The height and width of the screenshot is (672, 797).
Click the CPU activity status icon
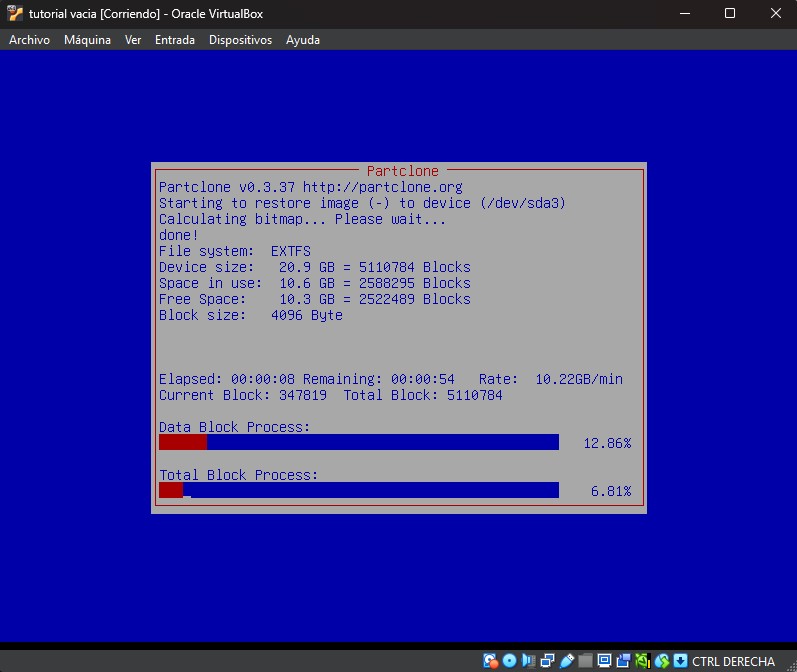642,661
